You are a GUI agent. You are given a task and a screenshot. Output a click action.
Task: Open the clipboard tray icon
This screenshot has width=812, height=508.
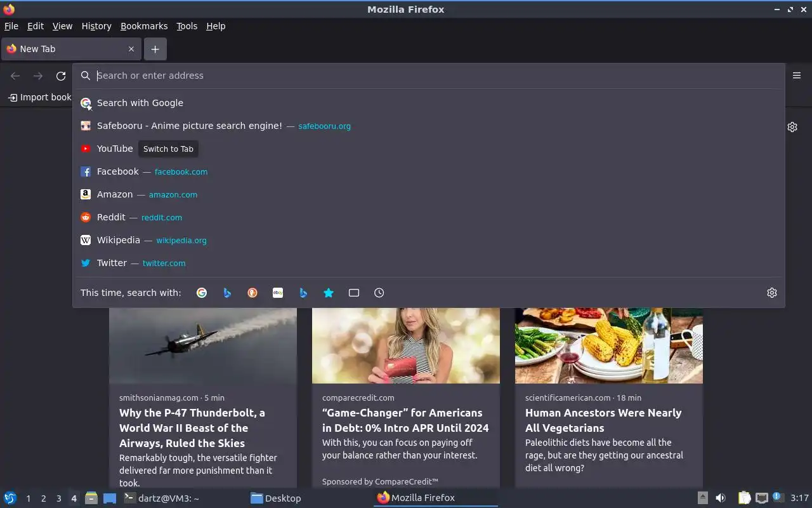pyautogui.click(x=745, y=498)
